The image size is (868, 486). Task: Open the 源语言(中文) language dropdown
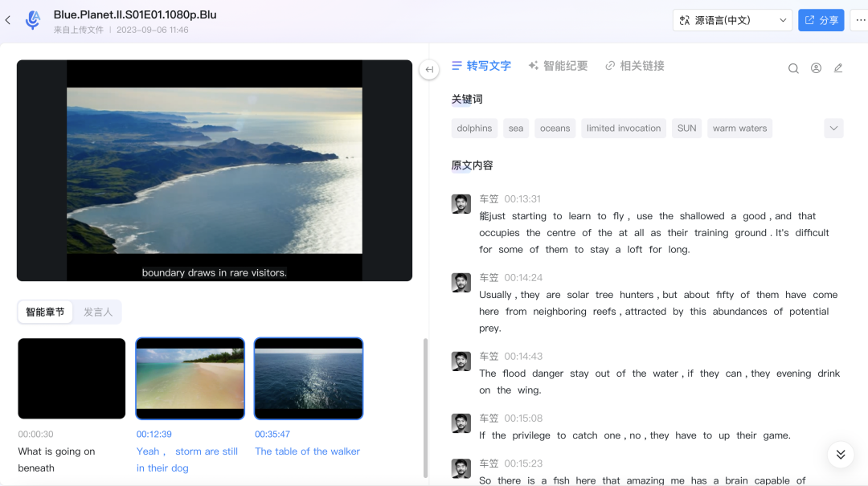[732, 20]
